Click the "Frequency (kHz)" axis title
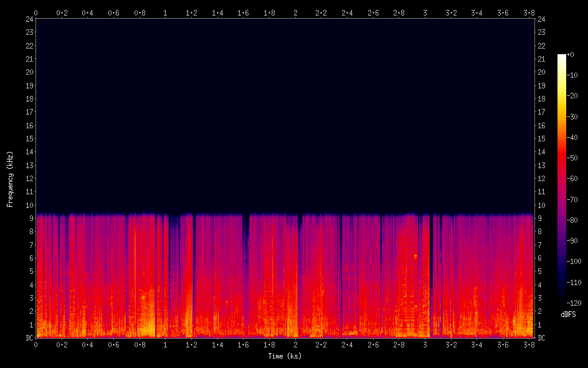Viewport: 588px width, 368px height. click(10, 179)
